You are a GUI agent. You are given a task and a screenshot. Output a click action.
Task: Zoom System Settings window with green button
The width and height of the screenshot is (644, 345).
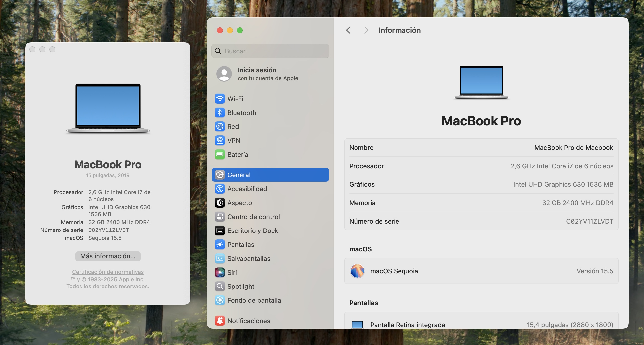(x=240, y=30)
